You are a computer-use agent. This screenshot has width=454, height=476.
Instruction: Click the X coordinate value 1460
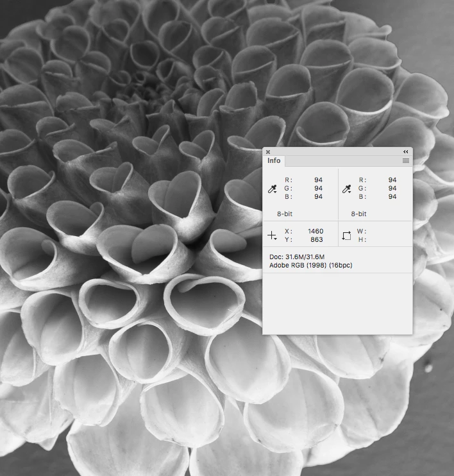(315, 232)
